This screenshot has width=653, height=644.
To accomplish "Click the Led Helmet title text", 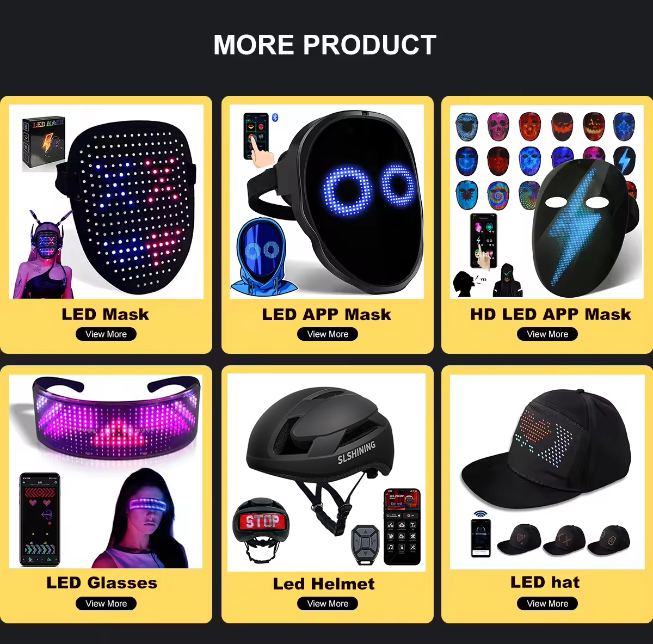I will (324, 584).
